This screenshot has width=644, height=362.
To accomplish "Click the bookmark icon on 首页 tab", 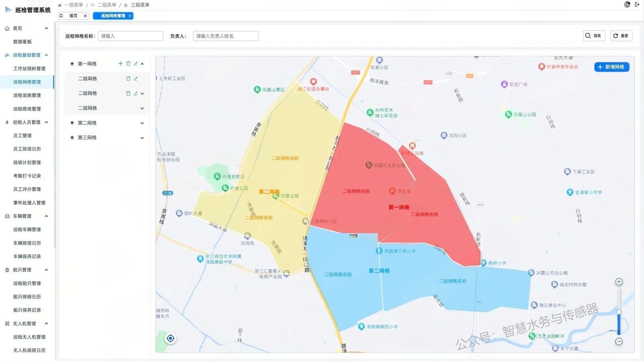I will (x=61, y=16).
